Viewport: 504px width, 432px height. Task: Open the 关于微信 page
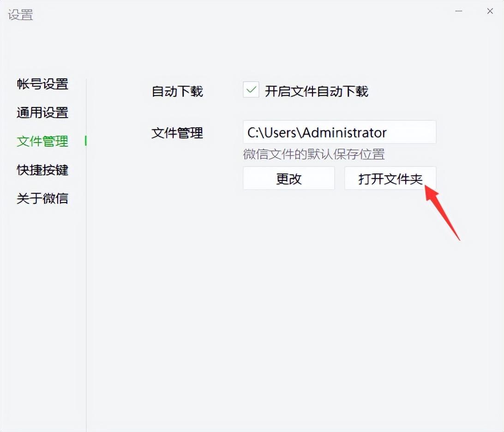(x=42, y=198)
